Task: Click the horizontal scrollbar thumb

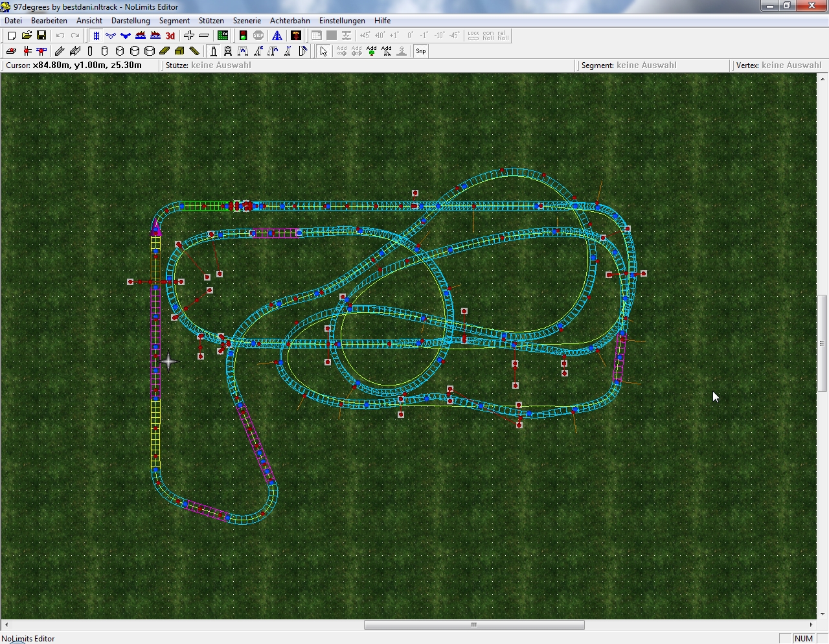Action: [x=473, y=625]
